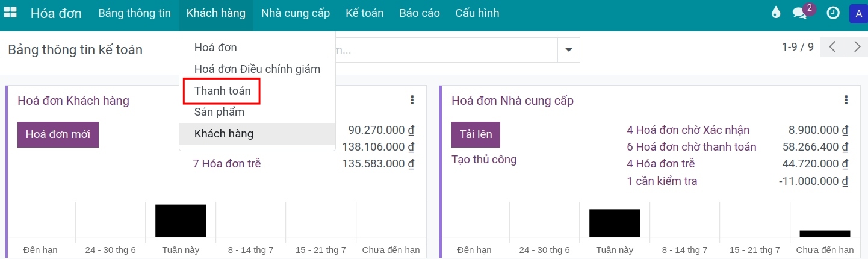Click the water drop debug icon
Image resolution: width=868 pixels, height=259 pixels.
pyautogui.click(x=776, y=13)
